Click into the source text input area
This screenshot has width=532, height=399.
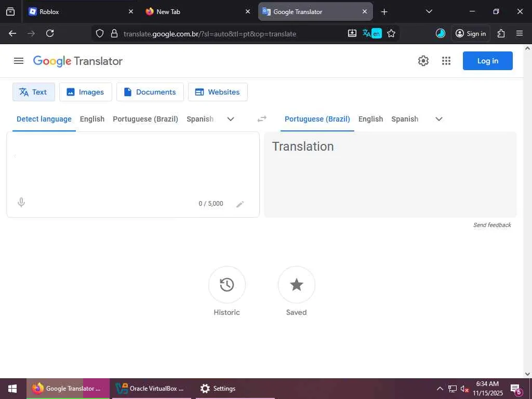133,163
